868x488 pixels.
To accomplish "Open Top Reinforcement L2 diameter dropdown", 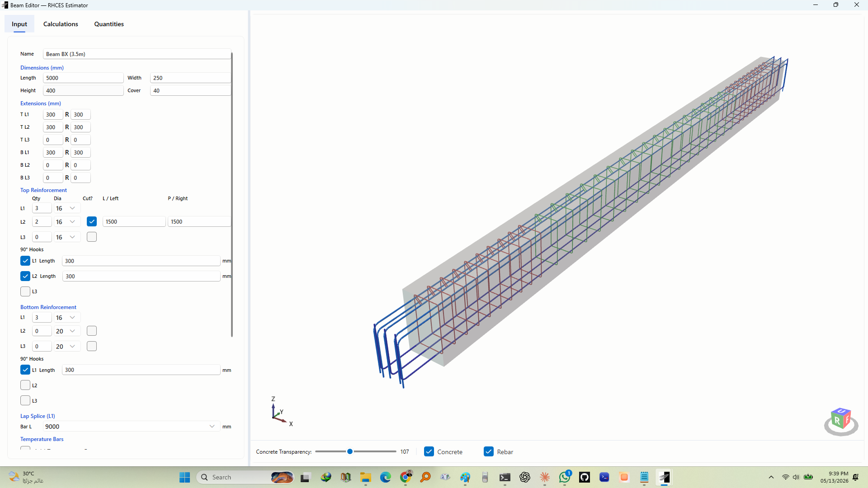I will coord(67,221).
